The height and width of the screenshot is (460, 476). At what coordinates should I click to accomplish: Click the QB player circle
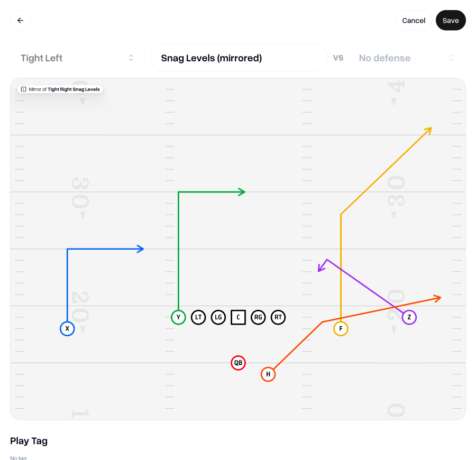pyautogui.click(x=238, y=363)
